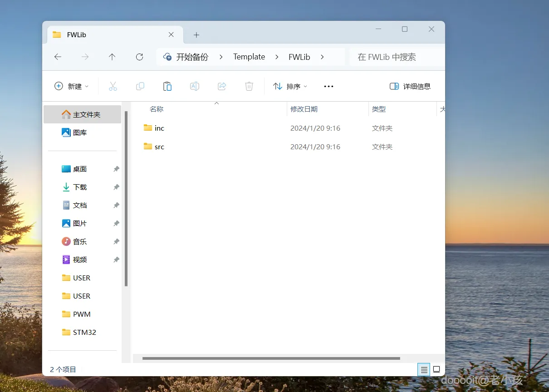Open the inc folder
This screenshot has width=549, height=392.
(x=160, y=128)
